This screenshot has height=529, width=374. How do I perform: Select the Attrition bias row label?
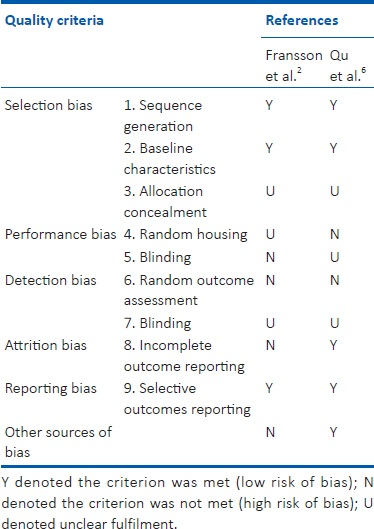tap(46, 345)
